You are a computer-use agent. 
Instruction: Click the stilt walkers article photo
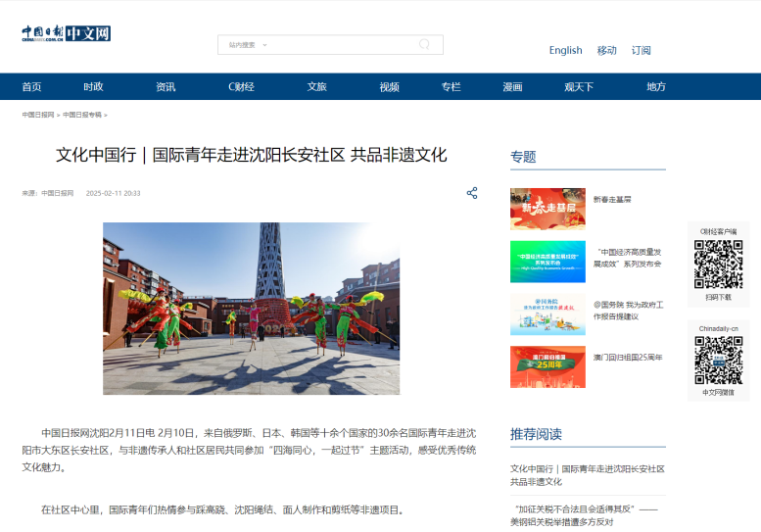pos(251,308)
